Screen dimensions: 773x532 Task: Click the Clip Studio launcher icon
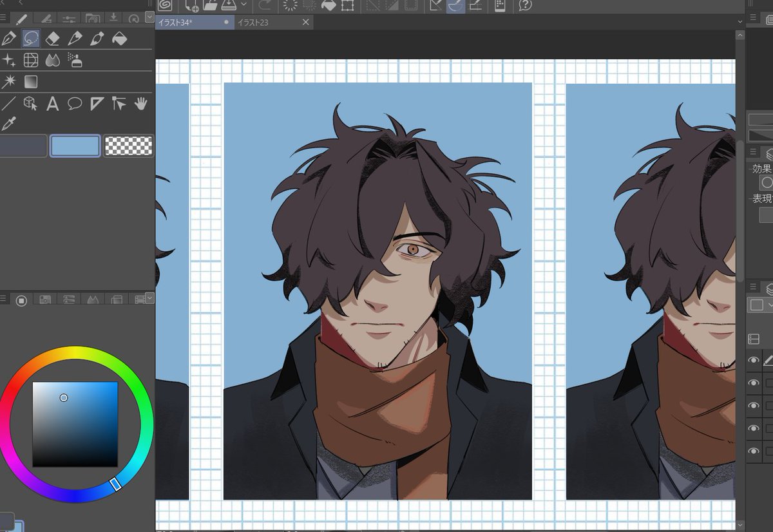pos(165,5)
